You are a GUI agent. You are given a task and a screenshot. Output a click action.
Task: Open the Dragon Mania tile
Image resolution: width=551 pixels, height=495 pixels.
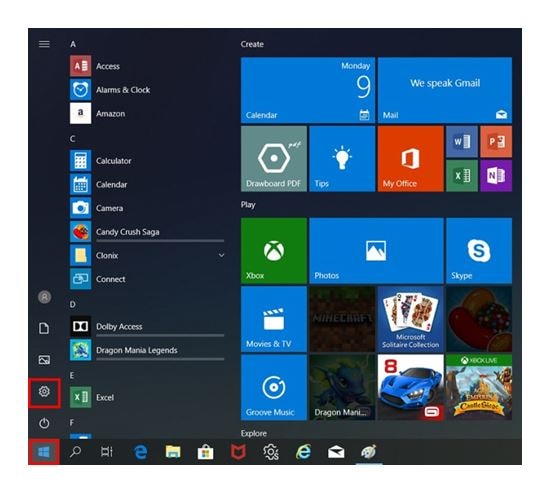[x=342, y=387]
